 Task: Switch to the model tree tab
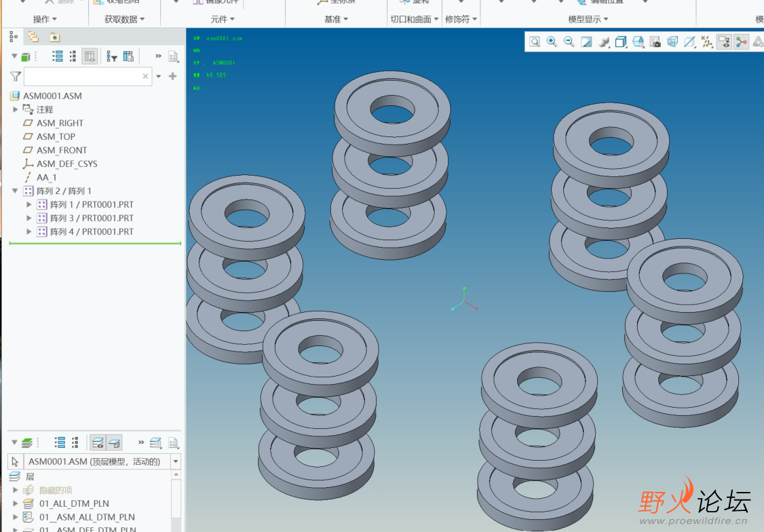point(14,37)
